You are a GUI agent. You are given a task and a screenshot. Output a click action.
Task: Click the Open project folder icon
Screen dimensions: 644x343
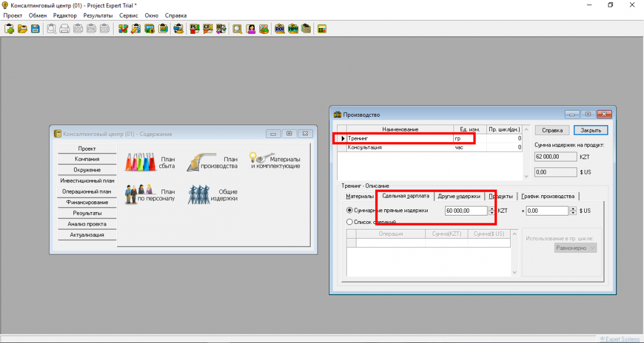[x=22, y=29]
